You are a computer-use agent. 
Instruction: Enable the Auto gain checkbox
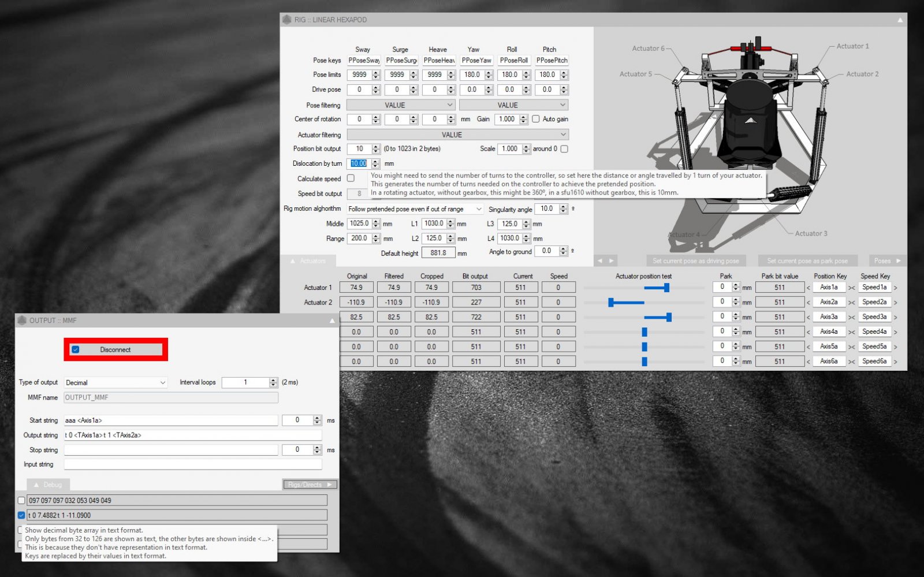pyautogui.click(x=536, y=119)
